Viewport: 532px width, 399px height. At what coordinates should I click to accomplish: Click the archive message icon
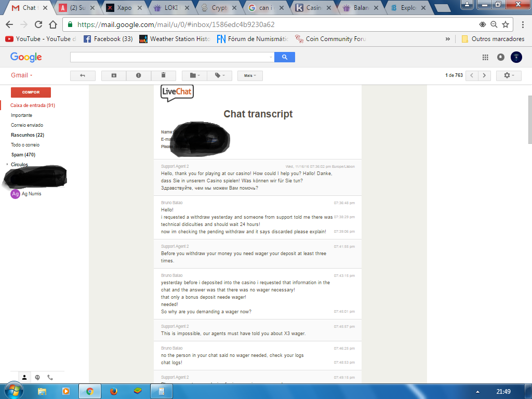click(114, 75)
